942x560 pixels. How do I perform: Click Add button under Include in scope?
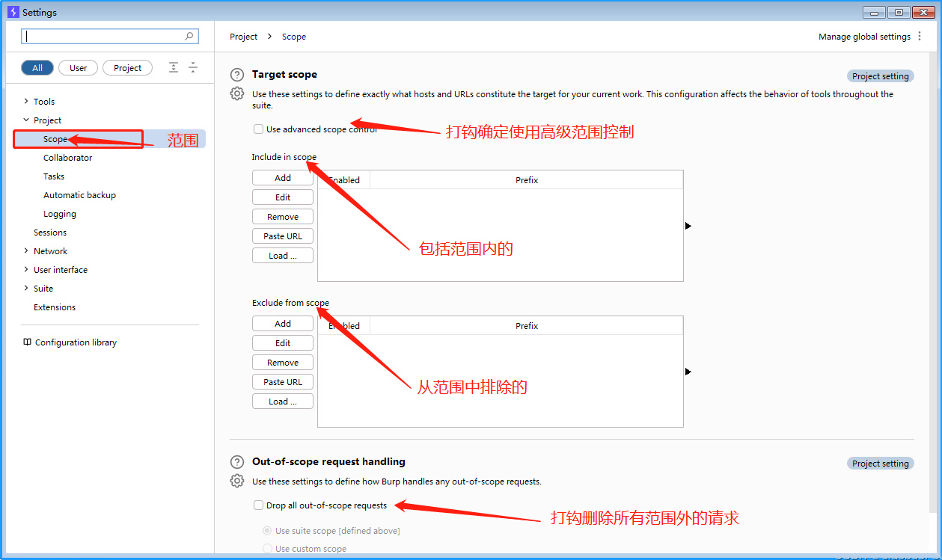tap(283, 178)
